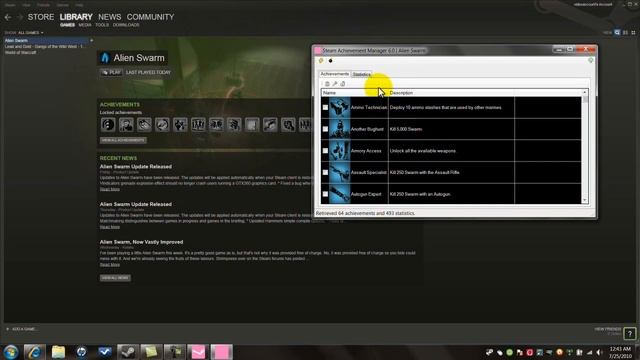Select the Another Bughunt achievement image
This screenshot has width=640, height=360.
tap(340, 129)
